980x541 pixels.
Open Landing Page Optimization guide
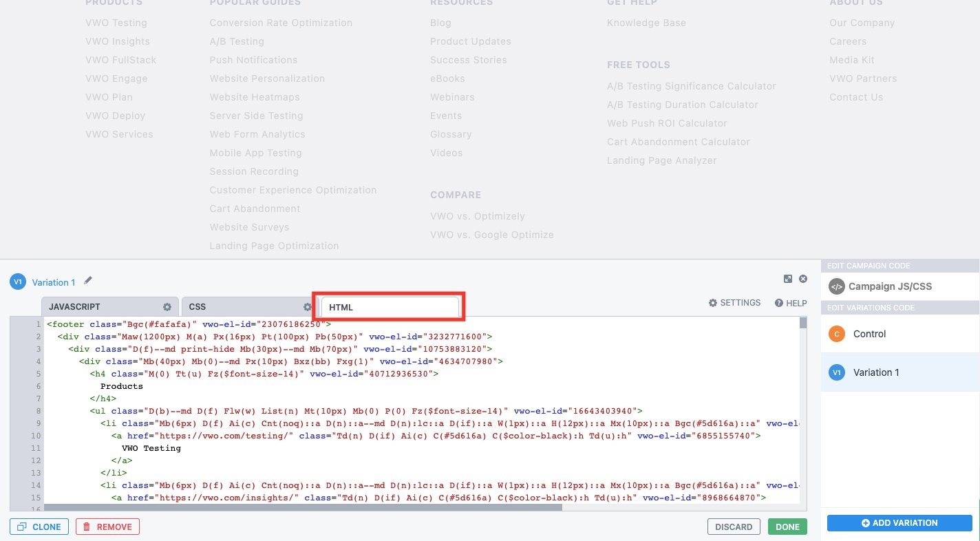tap(274, 246)
